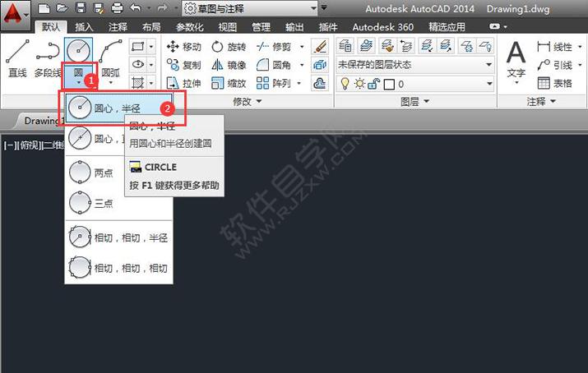The width and height of the screenshot is (588, 373).
Task: Open ribbon minimize options arrow
Action: (505, 26)
